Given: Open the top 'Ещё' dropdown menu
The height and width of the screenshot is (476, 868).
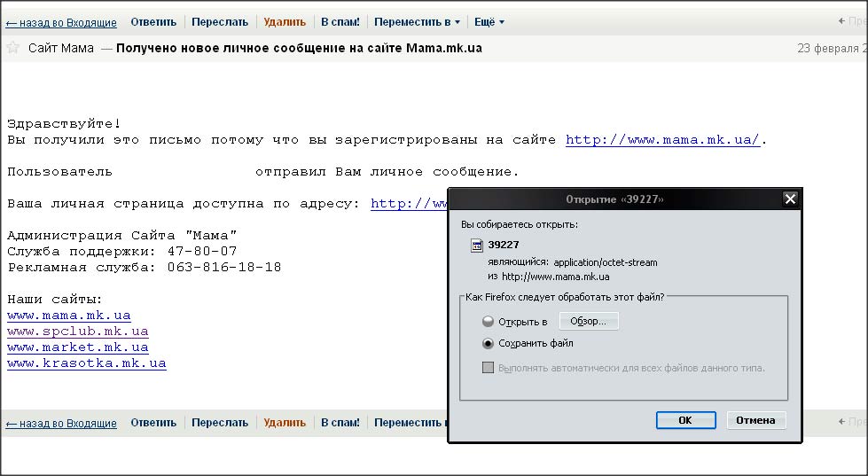Looking at the screenshot, I should (x=489, y=22).
